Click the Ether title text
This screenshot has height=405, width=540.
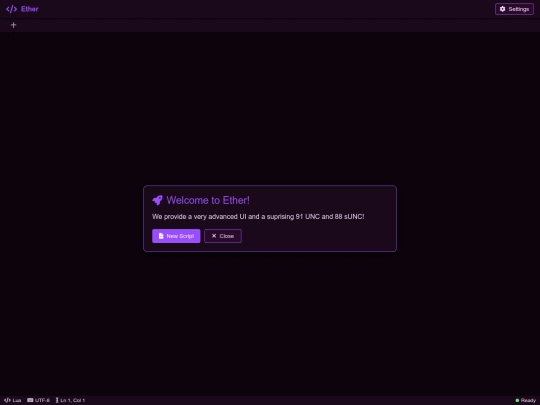pos(30,9)
